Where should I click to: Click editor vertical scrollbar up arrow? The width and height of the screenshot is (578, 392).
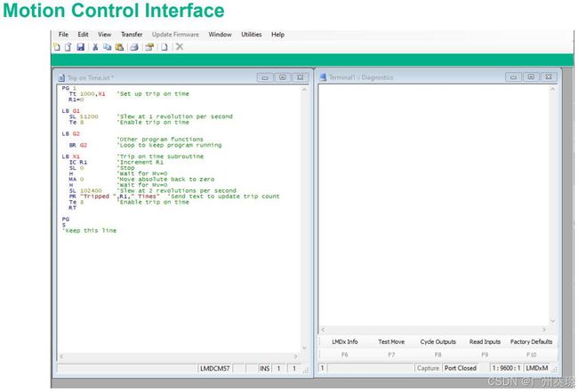[304, 90]
